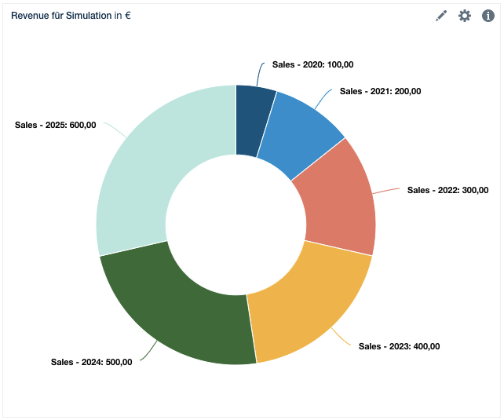Click the 'in €' unit text in the title
Viewport: 504px width, 420px height.
[122, 16]
